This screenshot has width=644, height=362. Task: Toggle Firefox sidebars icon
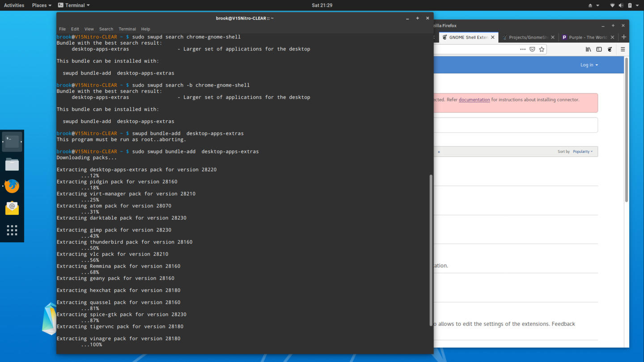pos(599,49)
